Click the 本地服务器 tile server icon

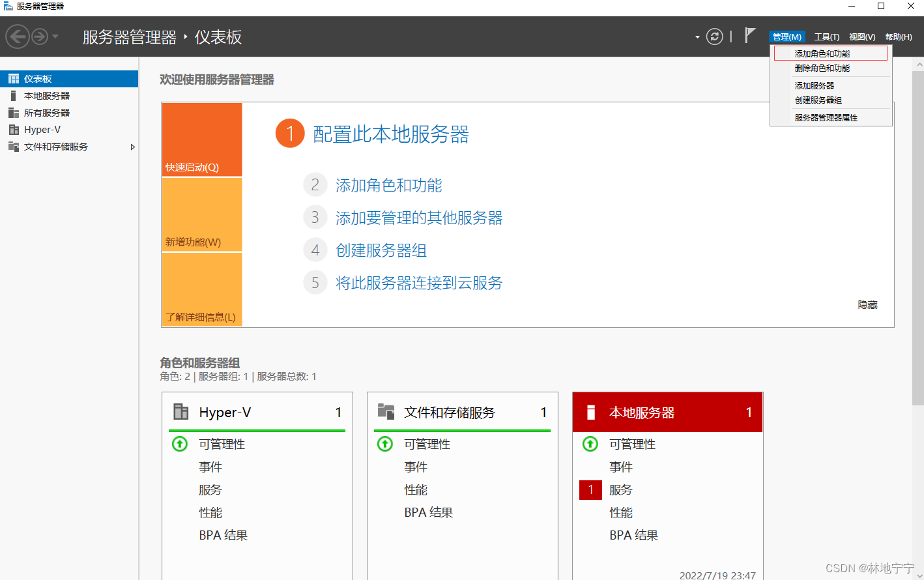click(591, 412)
